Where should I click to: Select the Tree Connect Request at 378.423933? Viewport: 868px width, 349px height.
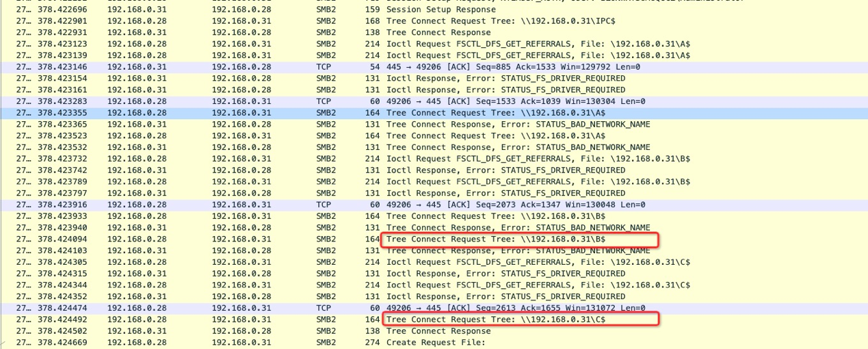pyautogui.click(x=434, y=216)
